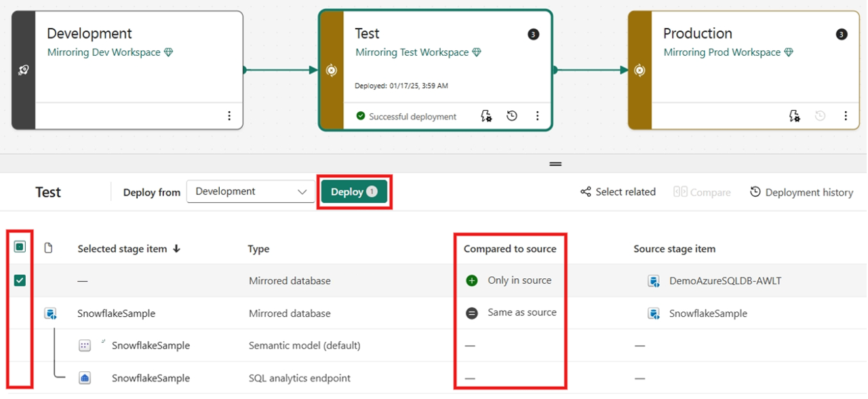Open Mirroring Test Workspace via its globe icon
Image resolution: width=868 pixels, height=399 pixels.
477,52
